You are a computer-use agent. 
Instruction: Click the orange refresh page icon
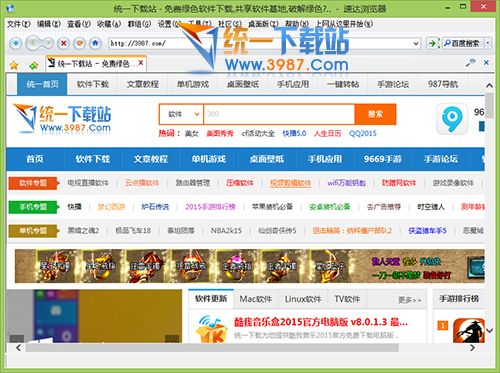80,43
